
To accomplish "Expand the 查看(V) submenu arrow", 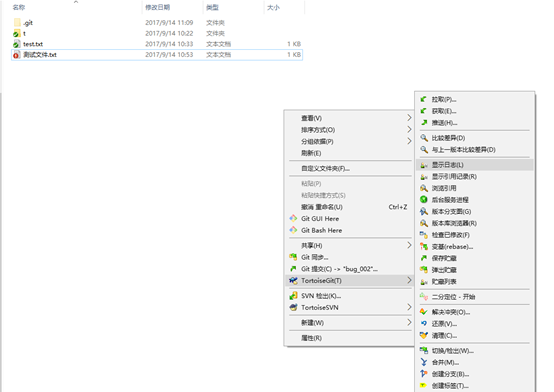I will (409, 118).
